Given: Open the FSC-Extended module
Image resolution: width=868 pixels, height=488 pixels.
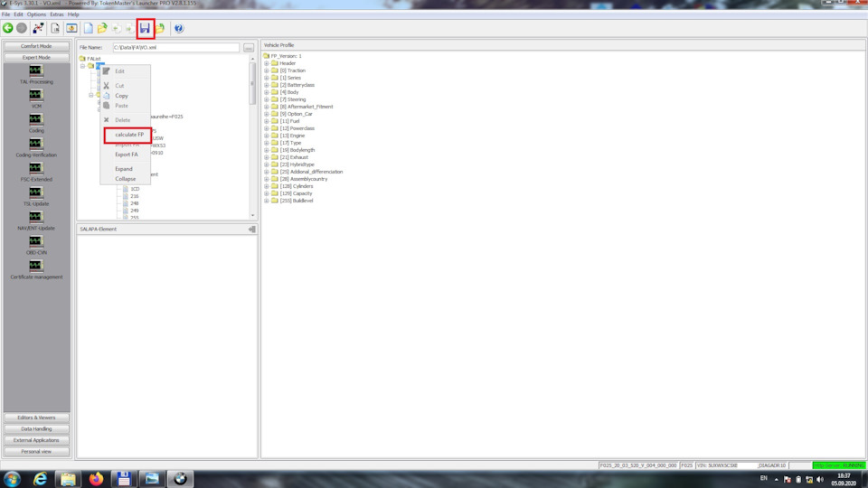Looking at the screenshot, I should coord(36,172).
